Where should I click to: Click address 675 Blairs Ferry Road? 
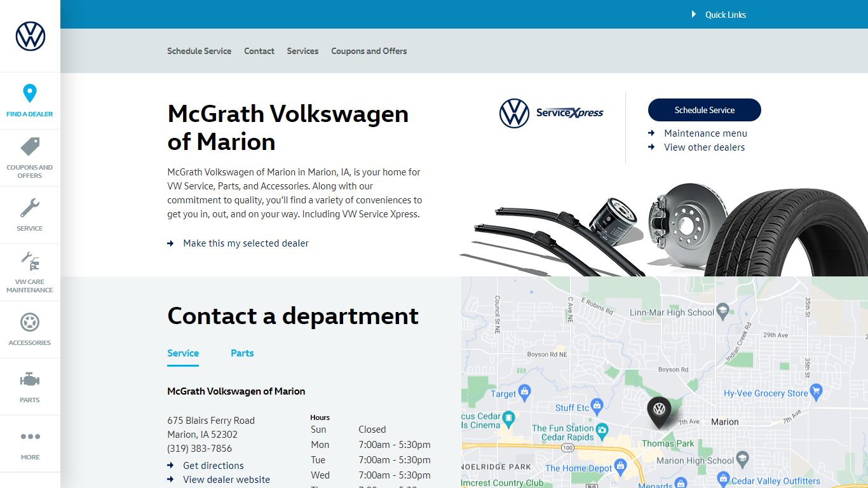(x=211, y=421)
